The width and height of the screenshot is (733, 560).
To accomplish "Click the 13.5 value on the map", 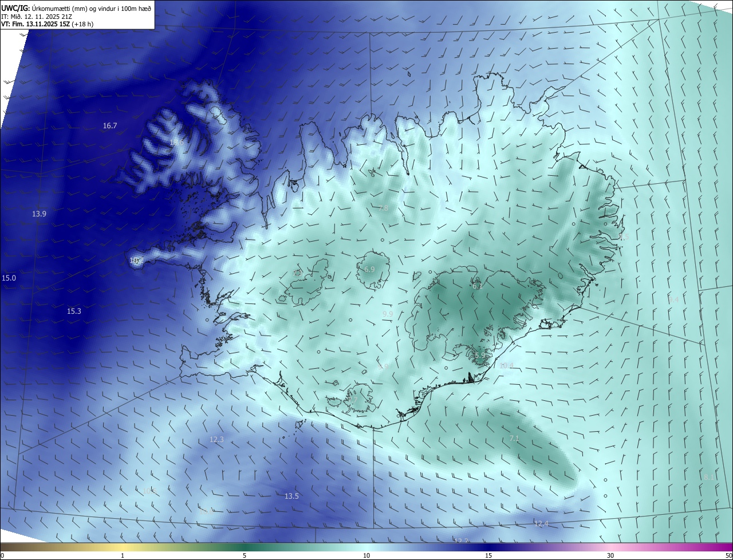I will (x=291, y=496).
